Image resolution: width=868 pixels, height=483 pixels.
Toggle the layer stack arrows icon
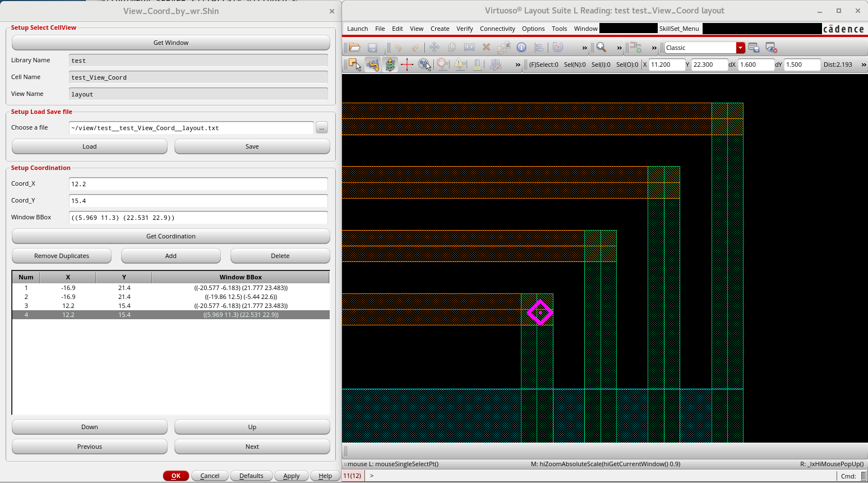[x=390, y=65]
